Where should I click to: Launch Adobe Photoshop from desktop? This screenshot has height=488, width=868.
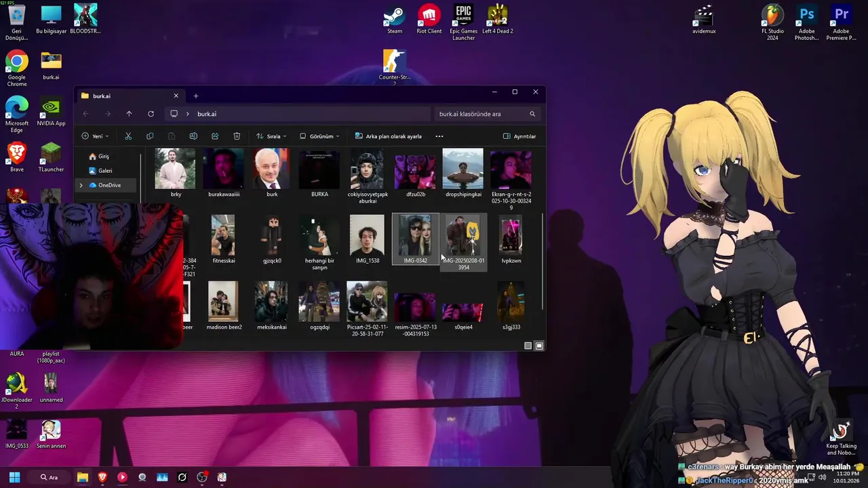coord(807,22)
